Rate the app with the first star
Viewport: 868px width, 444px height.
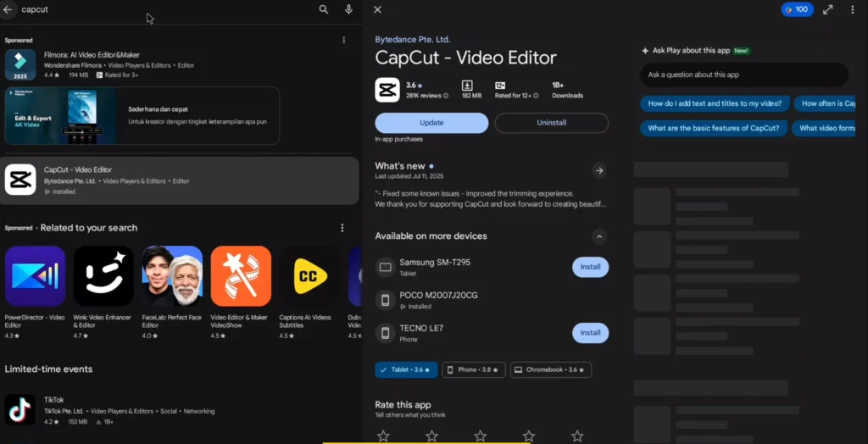click(383, 436)
